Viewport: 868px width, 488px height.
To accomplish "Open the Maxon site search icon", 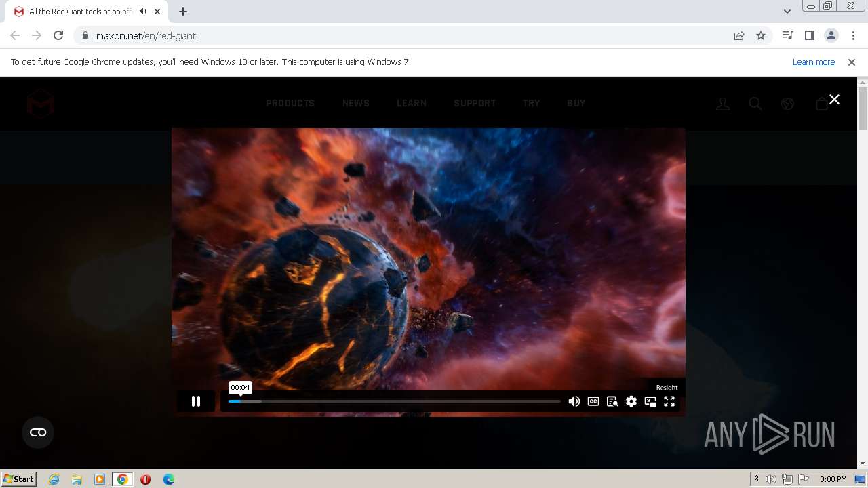I will [755, 104].
